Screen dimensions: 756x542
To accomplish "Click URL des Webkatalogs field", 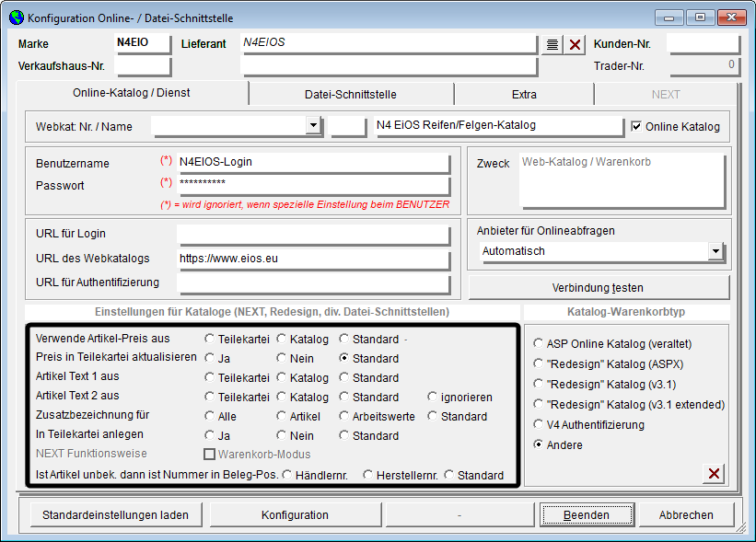I will click(x=313, y=259).
